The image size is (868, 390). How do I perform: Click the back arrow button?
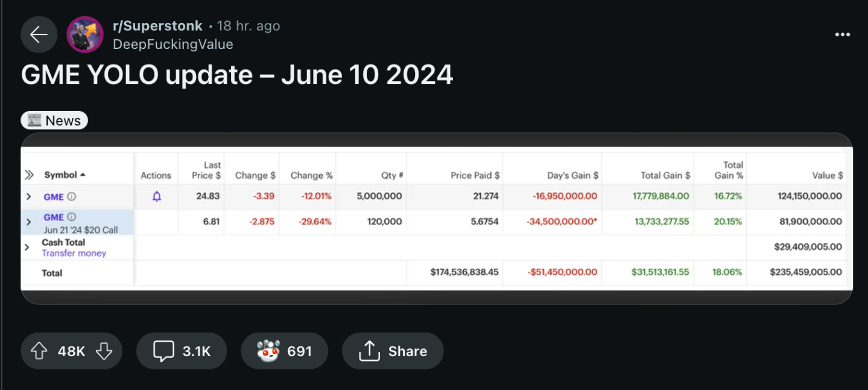39,35
